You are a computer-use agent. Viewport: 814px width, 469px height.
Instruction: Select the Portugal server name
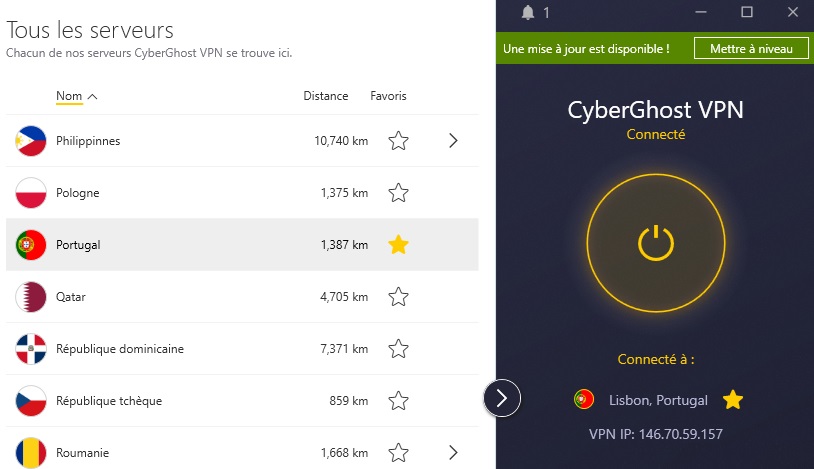[x=78, y=245]
